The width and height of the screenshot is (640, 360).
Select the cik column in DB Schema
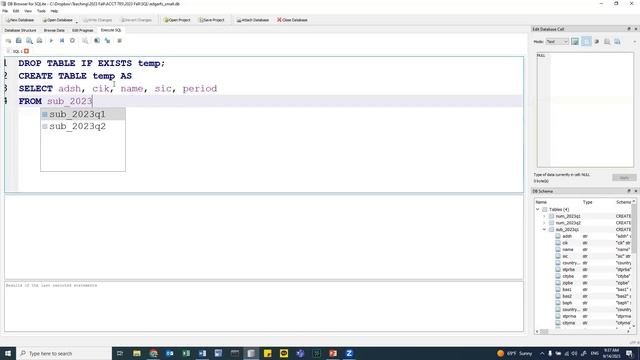pos(565,243)
